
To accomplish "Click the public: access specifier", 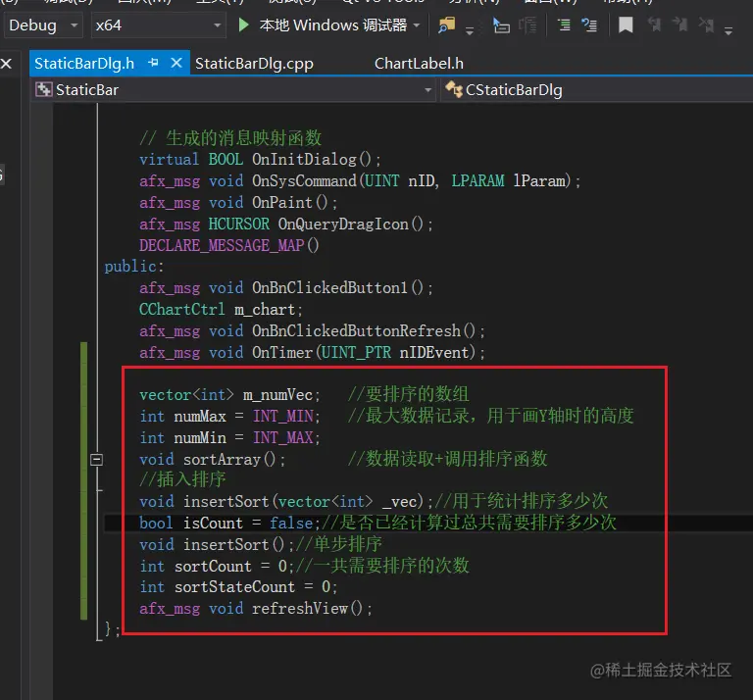I will (x=134, y=267).
